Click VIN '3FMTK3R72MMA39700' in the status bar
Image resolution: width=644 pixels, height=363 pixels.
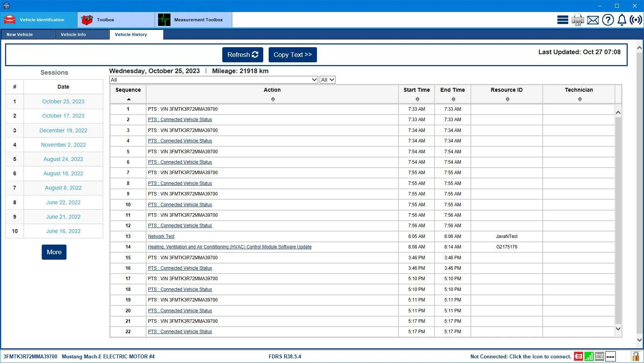click(x=30, y=356)
